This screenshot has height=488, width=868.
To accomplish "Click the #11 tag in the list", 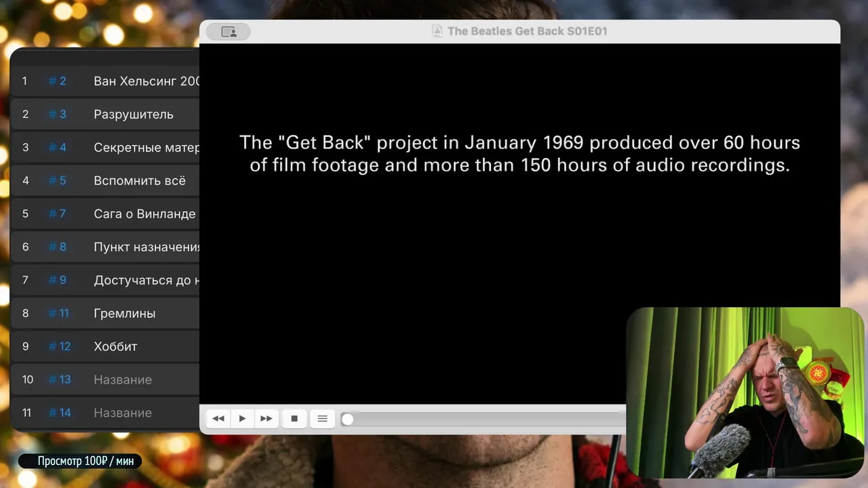I will [x=59, y=314].
